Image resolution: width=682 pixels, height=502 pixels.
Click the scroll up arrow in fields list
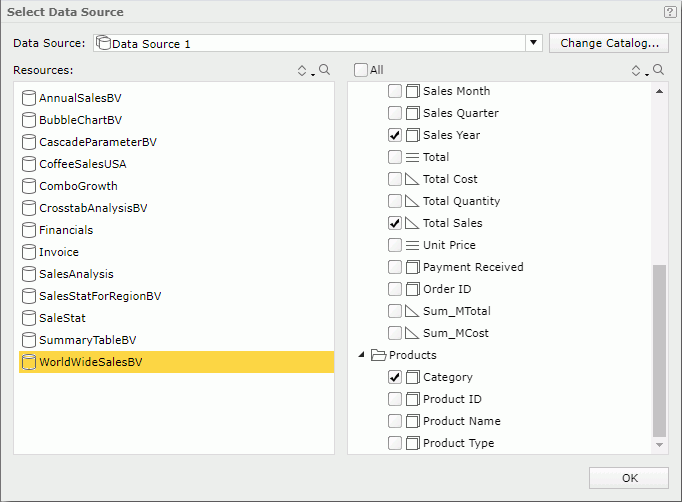click(x=659, y=91)
